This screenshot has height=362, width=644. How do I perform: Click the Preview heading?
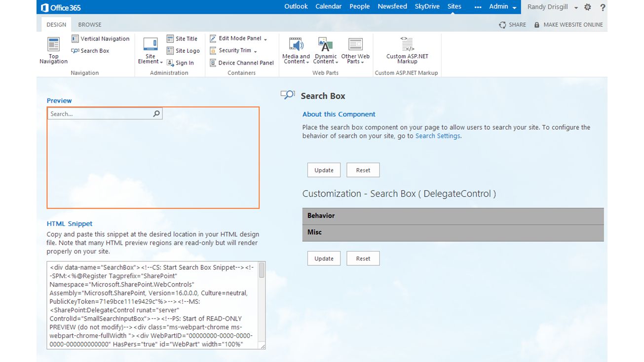(59, 101)
